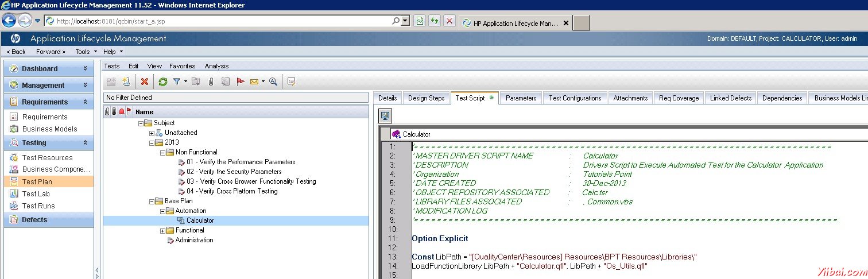Image resolution: width=868 pixels, height=279 pixels.
Task: Click the paperclip Attachments toolbar icon
Action: pos(211,82)
